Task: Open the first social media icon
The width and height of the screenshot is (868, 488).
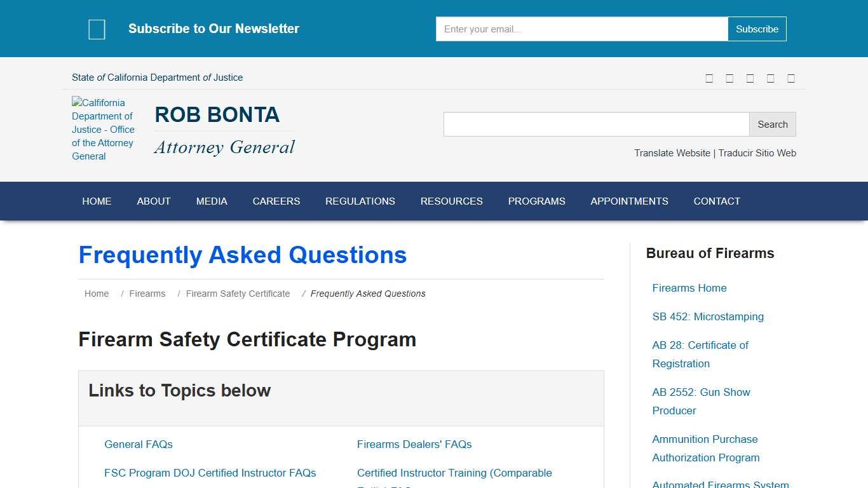Action: point(709,78)
